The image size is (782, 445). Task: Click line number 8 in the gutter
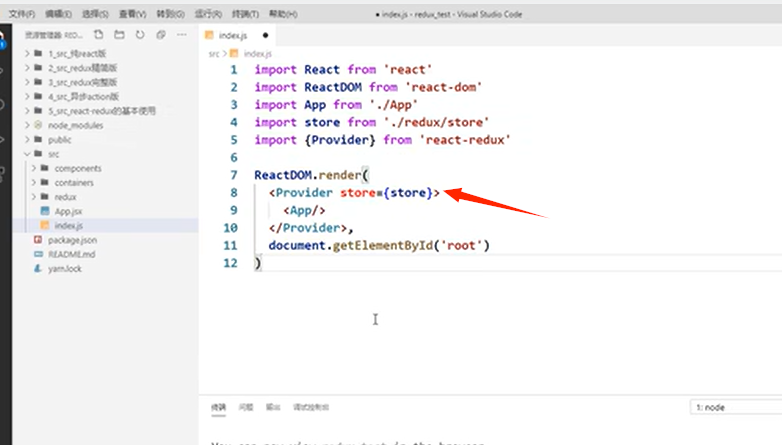tap(233, 193)
